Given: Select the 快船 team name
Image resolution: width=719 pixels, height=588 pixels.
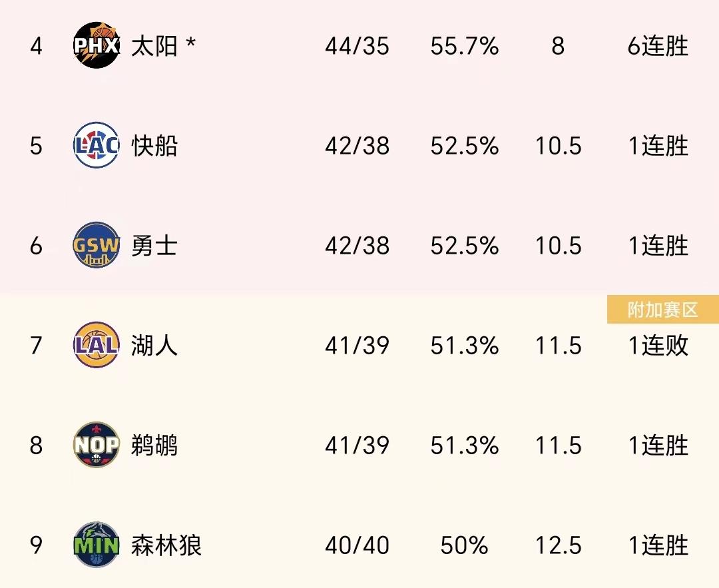Looking at the screenshot, I should click(154, 146).
